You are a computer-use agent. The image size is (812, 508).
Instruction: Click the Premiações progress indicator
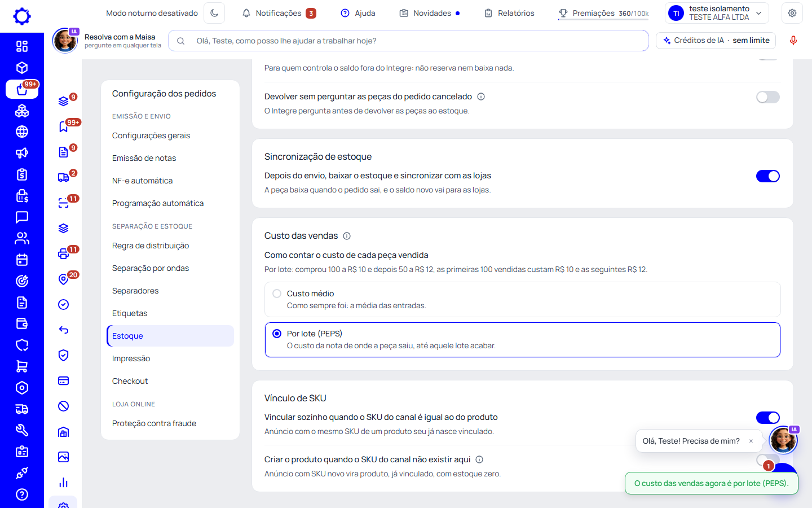603,13
